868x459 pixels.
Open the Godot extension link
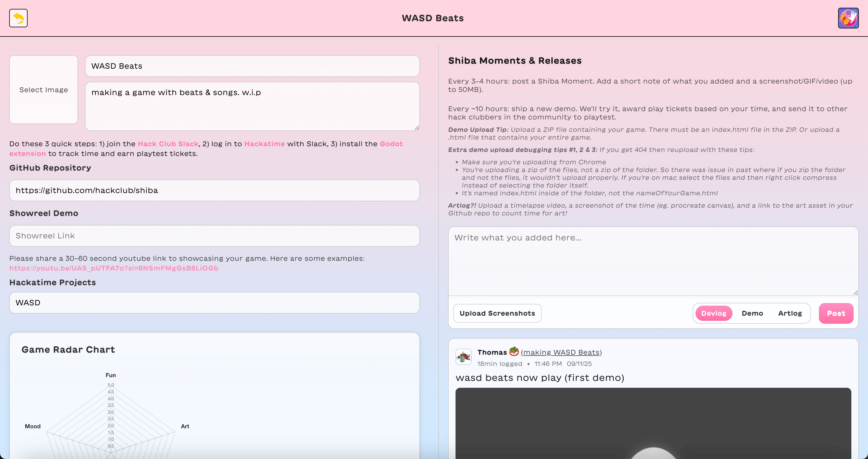pos(391,144)
